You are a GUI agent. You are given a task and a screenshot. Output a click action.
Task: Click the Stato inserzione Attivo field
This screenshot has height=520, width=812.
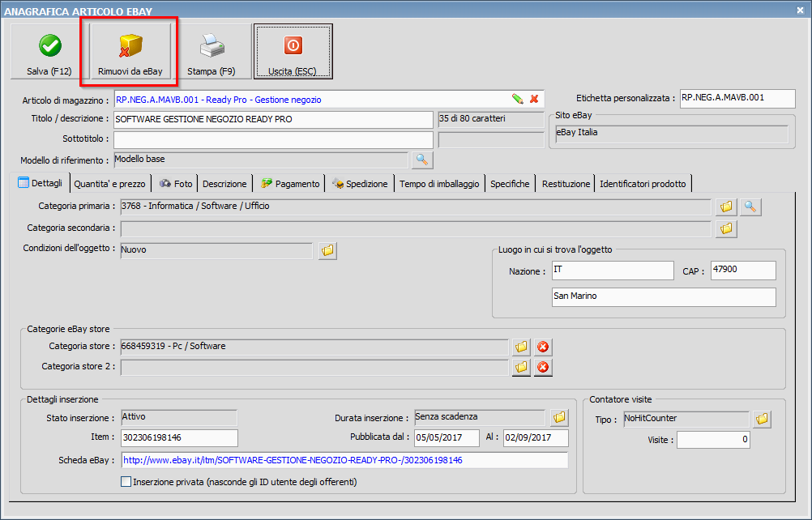(178, 418)
